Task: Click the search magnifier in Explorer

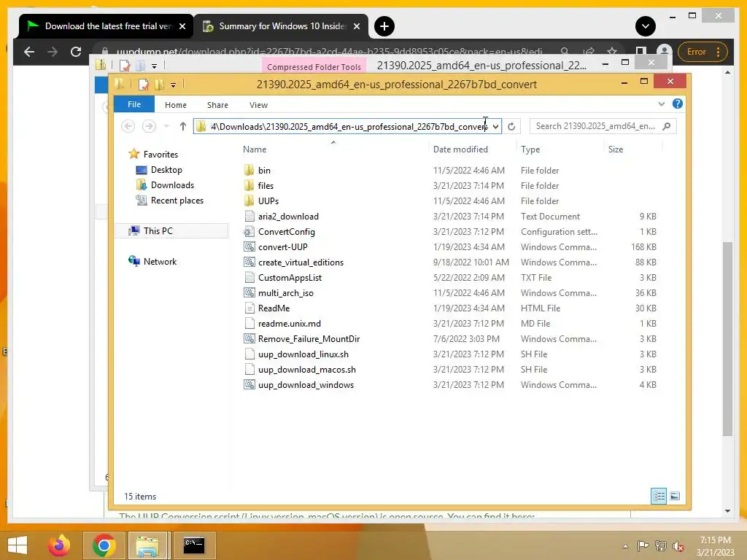Action: pos(667,126)
